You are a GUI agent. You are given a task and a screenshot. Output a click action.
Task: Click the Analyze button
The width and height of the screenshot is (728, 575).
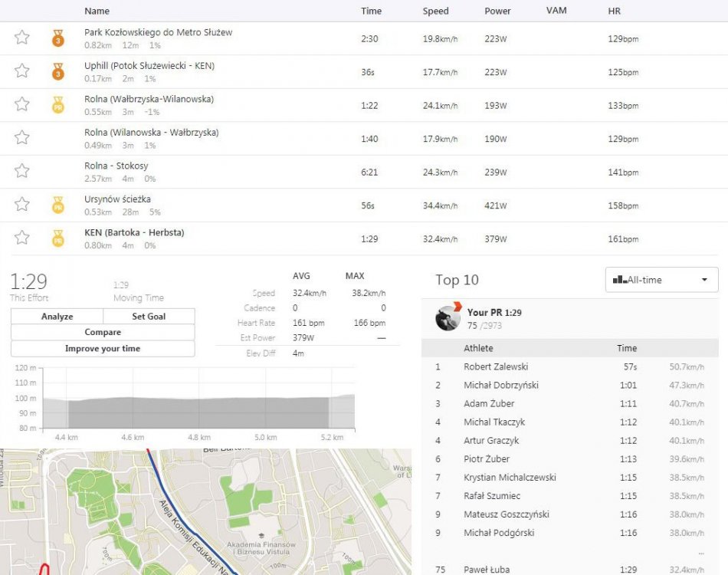[x=57, y=317]
